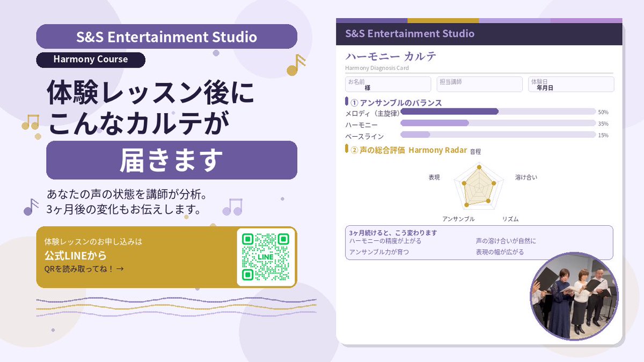Click the ベースライン 15% progress bar
Viewport: 644px width, 362px height.
(x=498, y=135)
